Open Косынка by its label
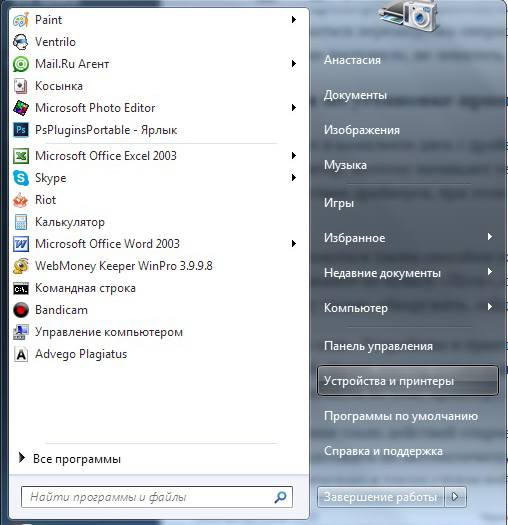The width and height of the screenshot is (508, 525). pyautogui.click(x=59, y=86)
